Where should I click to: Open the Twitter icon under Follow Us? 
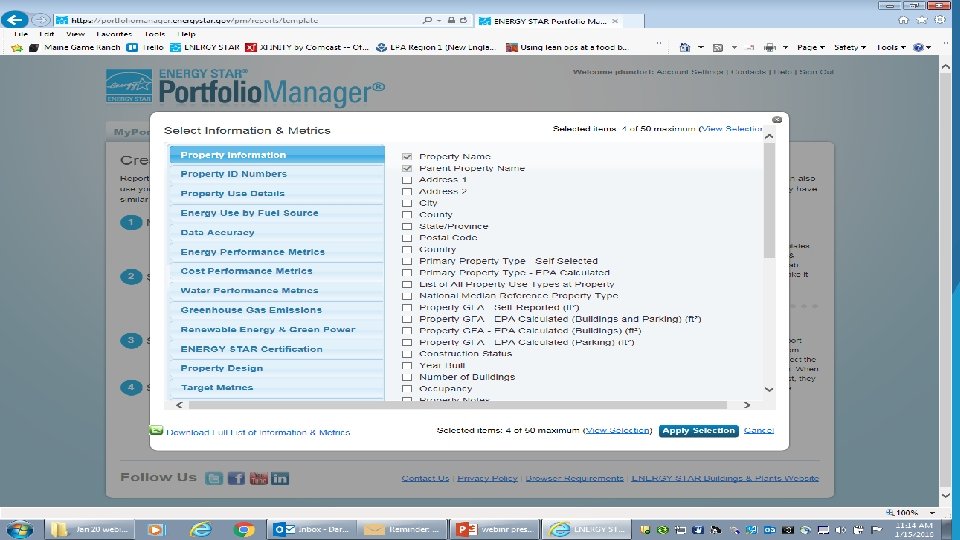(214, 478)
